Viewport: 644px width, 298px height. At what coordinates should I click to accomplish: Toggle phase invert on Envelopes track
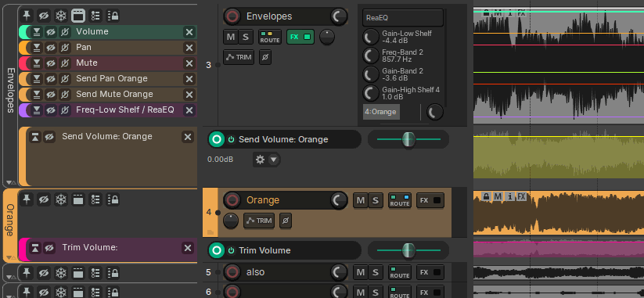pos(265,57)
